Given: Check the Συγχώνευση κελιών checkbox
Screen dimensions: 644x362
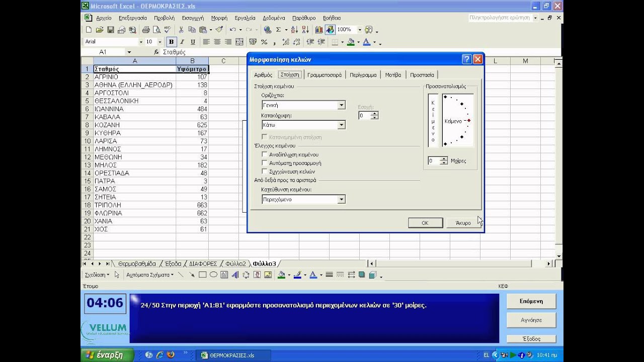Looking at the screenshot, I should [265, 172].
